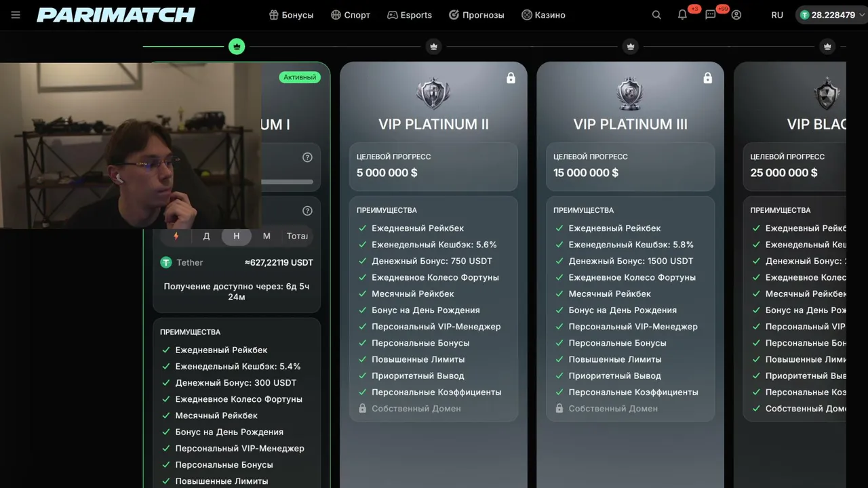Open the Бонусы menu item

(x=291, y=15)
